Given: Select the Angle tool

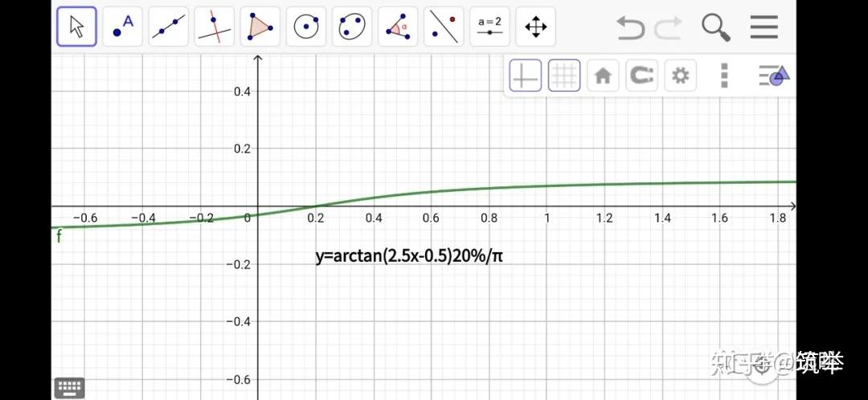Looking at the screenshot, I should (x=398, y=26).
